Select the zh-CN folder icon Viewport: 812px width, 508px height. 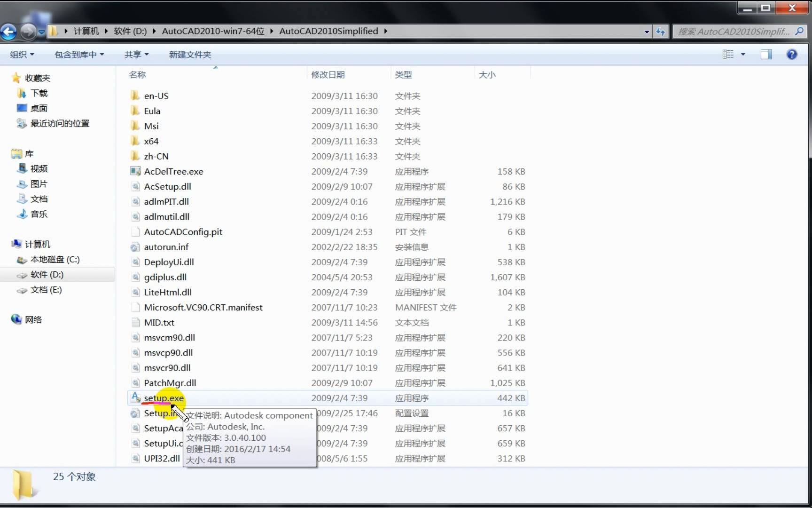[x=135, y=156]
